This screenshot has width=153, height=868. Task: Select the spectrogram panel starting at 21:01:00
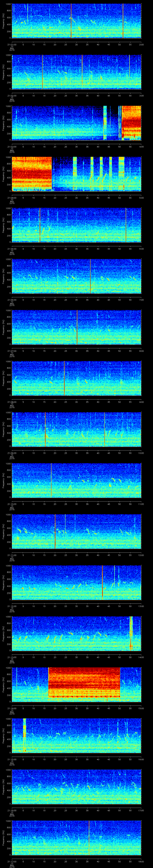click(x=77, y=21)
